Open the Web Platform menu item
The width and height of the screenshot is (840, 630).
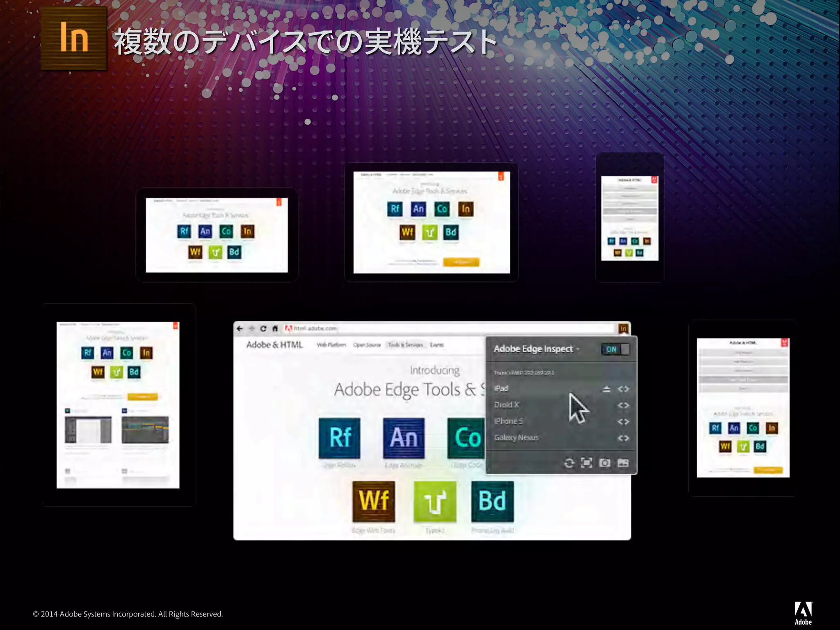pos(331,345)
